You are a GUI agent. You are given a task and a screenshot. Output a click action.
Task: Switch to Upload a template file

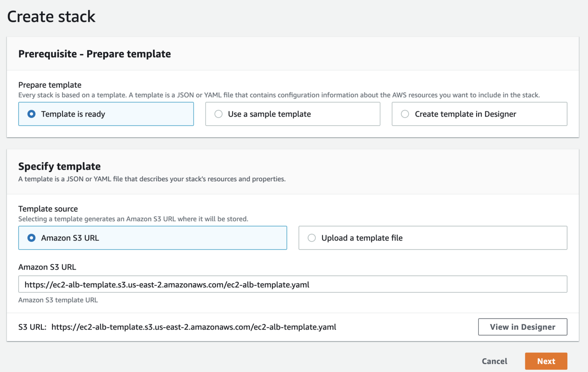(312, 238)
